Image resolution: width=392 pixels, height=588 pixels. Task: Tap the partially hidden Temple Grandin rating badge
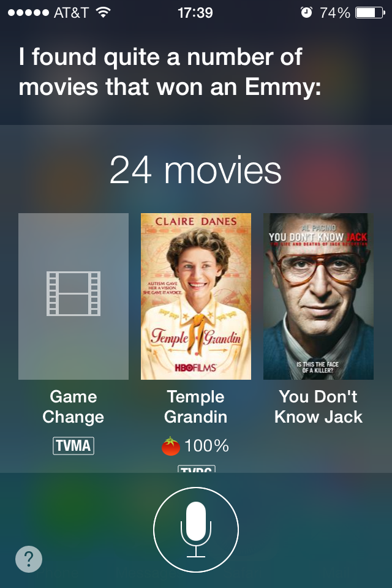click(x=196, y=469)
